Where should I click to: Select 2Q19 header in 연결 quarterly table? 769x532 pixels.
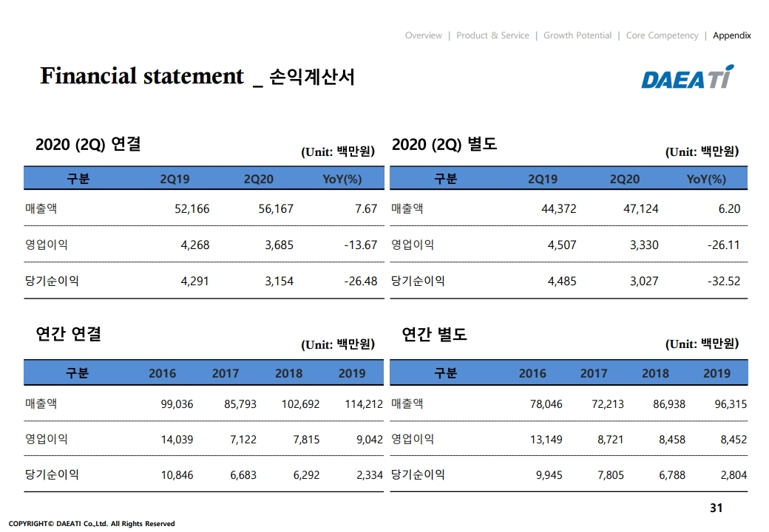tap(175, 179)
